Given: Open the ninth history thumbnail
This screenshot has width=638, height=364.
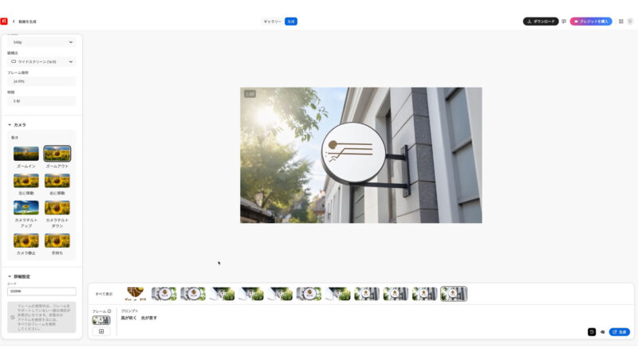Looking at the screenshot, I should 367,294.
